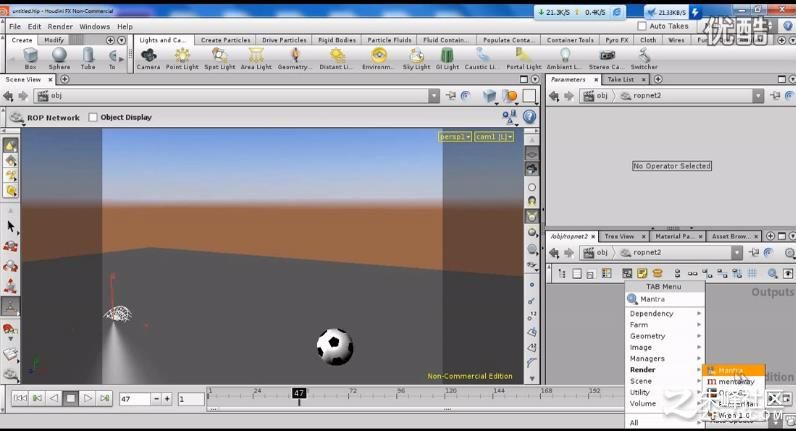This screenshot has width=796, height=431.
Task: Open the Rigid Bodies shelf tab
Action: point(337,40)
